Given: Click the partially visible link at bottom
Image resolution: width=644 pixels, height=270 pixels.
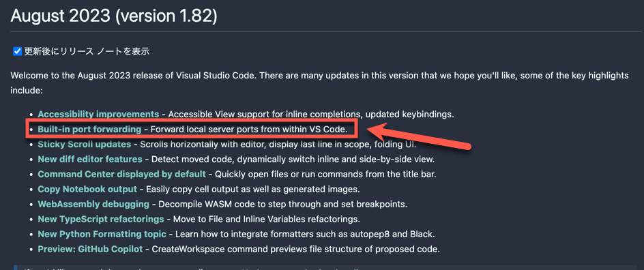Looking at the screenshot, I should tap(303, 267).
